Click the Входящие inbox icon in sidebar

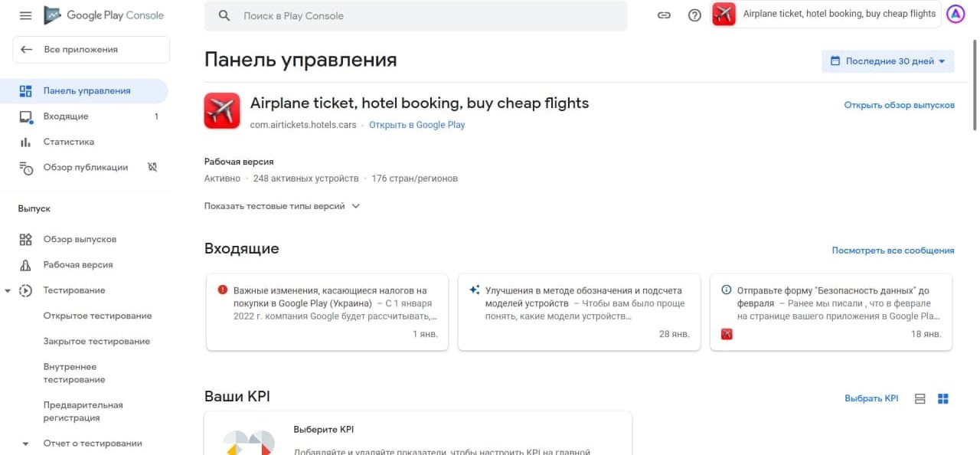[26, 116]
